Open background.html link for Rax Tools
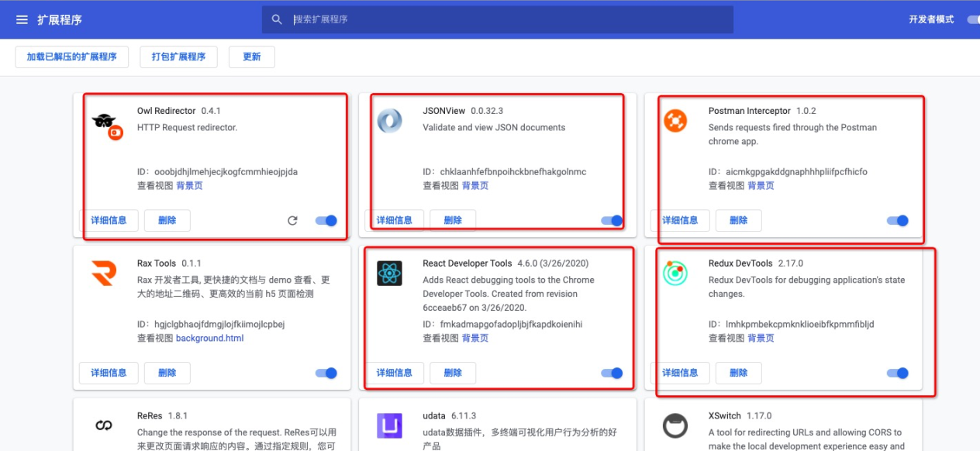Screen dimensions: 980x451 point(209,339)
